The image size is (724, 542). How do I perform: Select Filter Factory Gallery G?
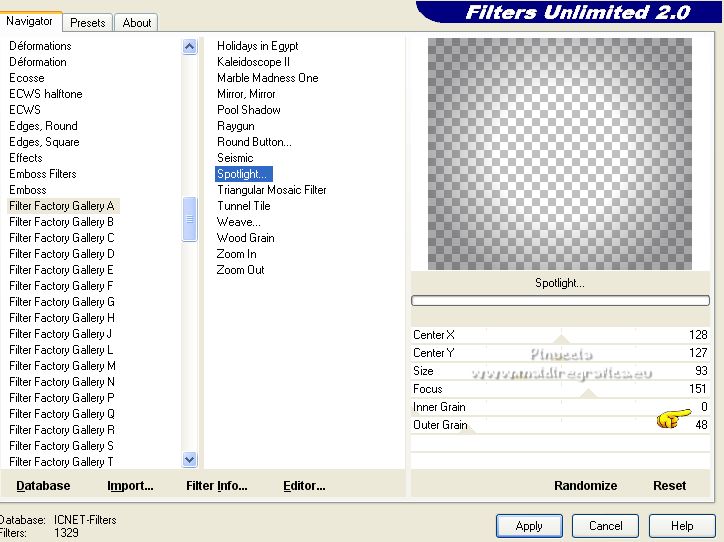[x=61, y=302]
